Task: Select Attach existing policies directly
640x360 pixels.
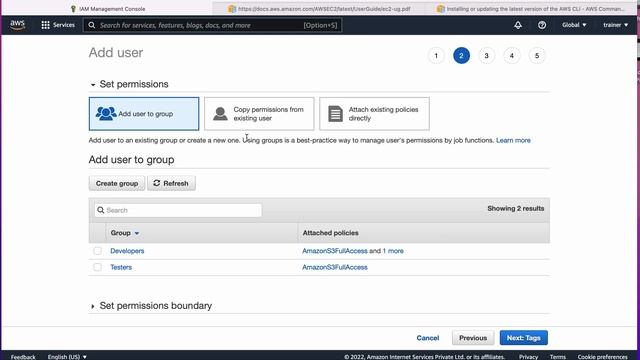Action: 374,114
